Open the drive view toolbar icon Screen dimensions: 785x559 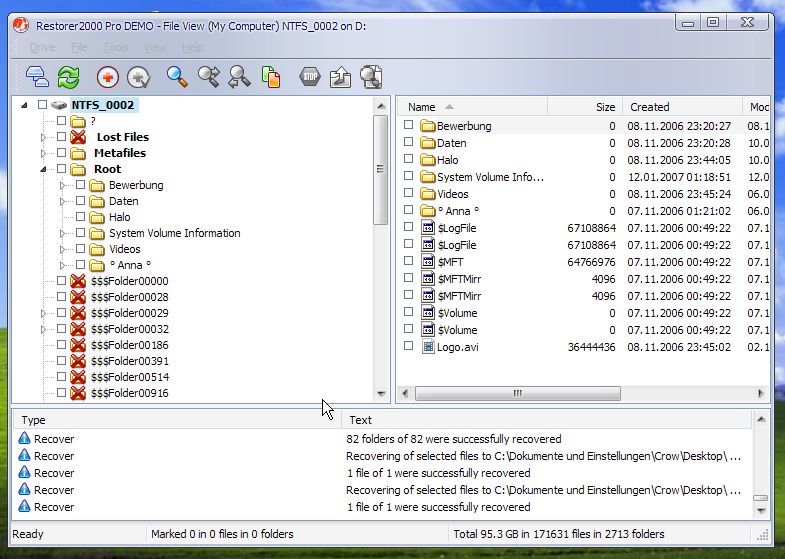(x=38, y=77)
